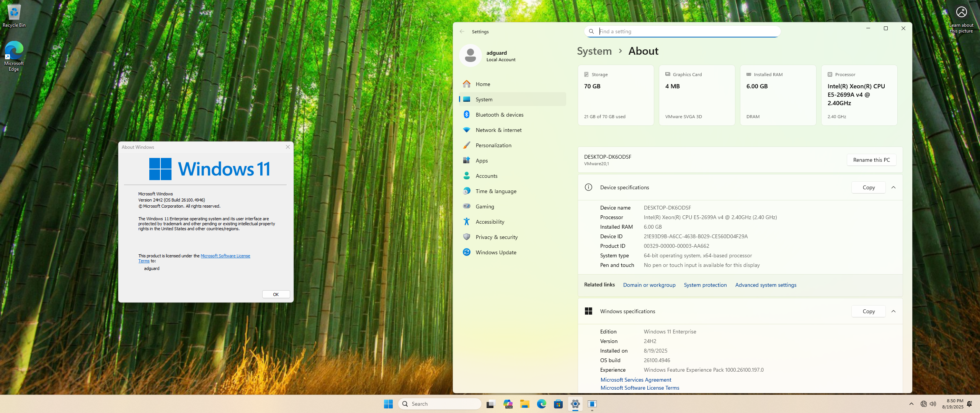
Task: Open Personalization settings
Action: point(512,145)
